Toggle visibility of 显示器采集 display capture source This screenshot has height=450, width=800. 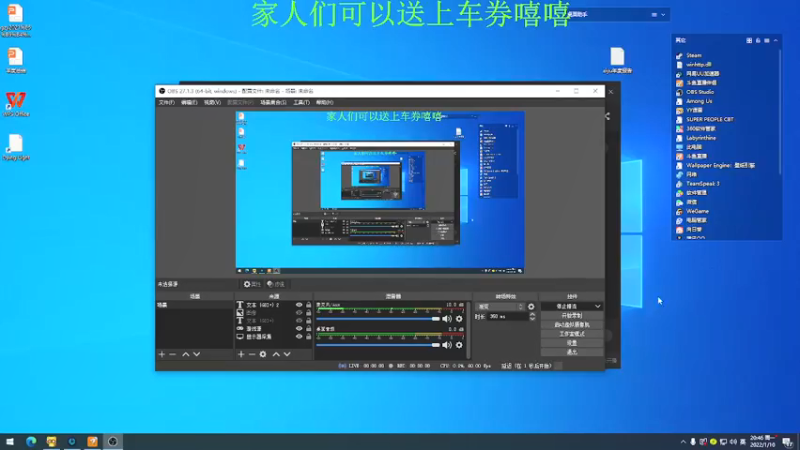[299, 337]
